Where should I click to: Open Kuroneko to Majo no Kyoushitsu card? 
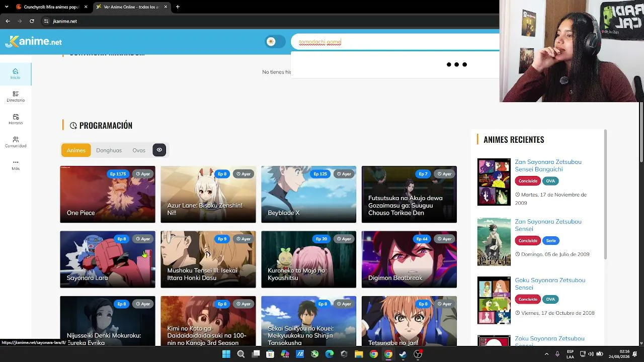click(308, 259)
